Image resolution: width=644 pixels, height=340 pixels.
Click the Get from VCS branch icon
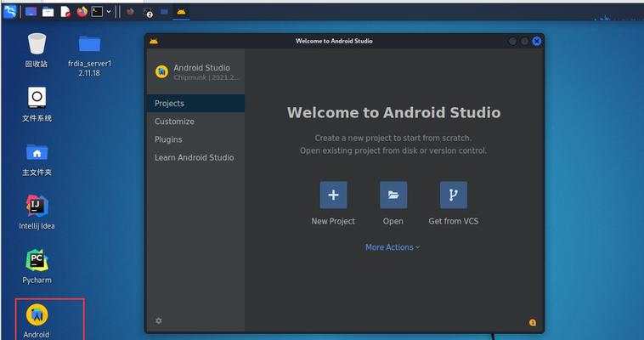point(454,195)
